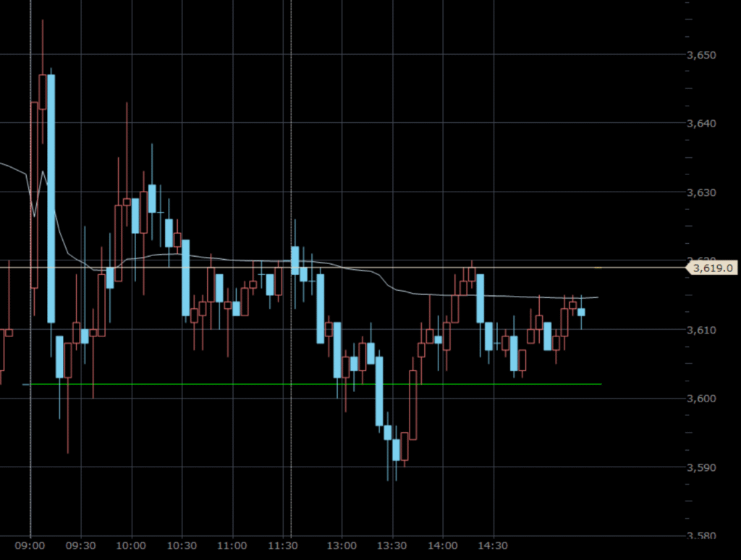Click the 3,610 price axis label

[x=702, y=330]
